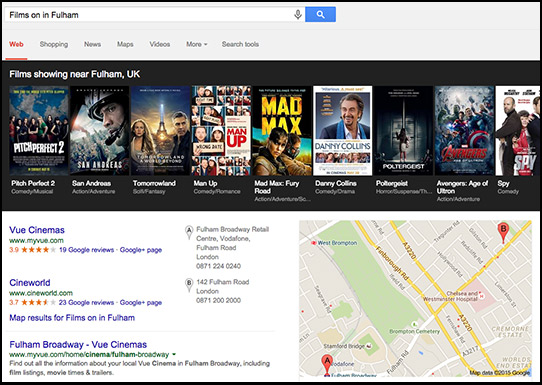Select map pin A beside Vue Cinemas address
The height and width of the screenshot is (385, 542).
click(189, 232)
